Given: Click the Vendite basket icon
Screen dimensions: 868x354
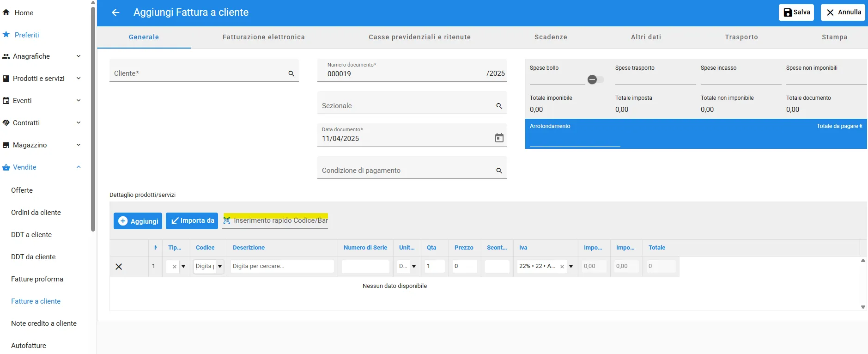Looking at the screenshot, I should 6,167.
